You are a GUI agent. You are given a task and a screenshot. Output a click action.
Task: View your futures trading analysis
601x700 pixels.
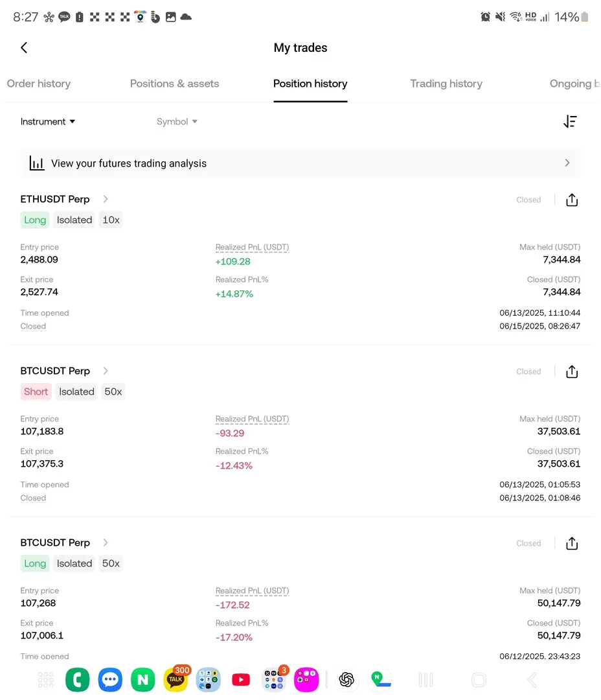click(300, 163)
